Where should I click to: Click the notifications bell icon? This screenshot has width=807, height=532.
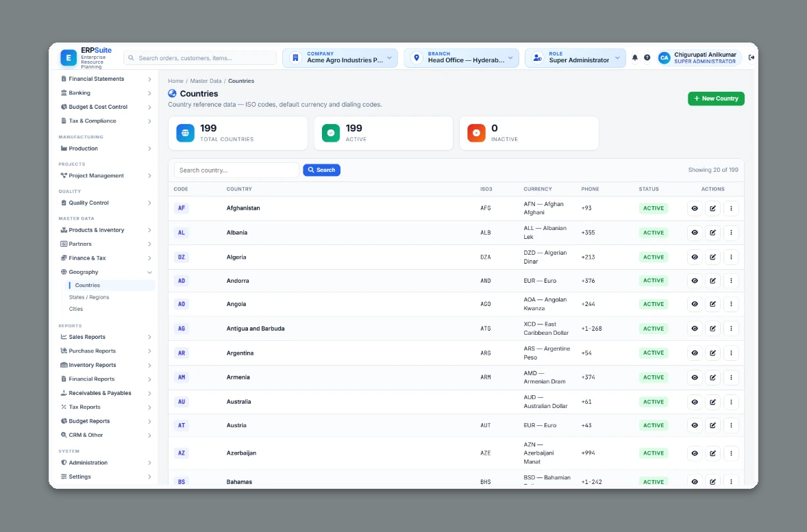[634, 58]
